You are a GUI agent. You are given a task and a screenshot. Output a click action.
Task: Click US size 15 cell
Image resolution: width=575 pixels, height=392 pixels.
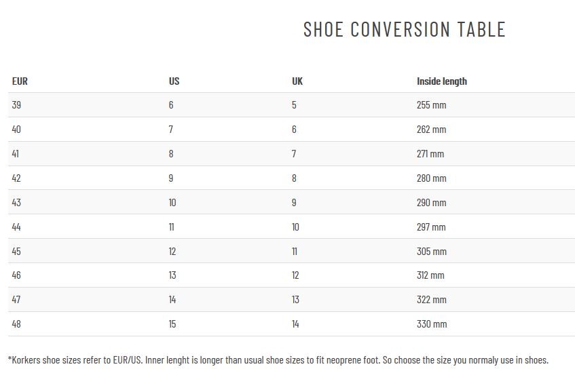click(x=172, y=324)
